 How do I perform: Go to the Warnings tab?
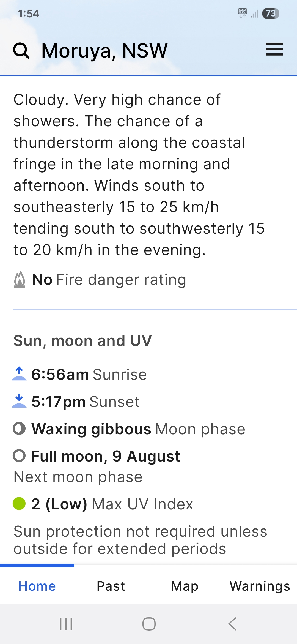point(260,586)
